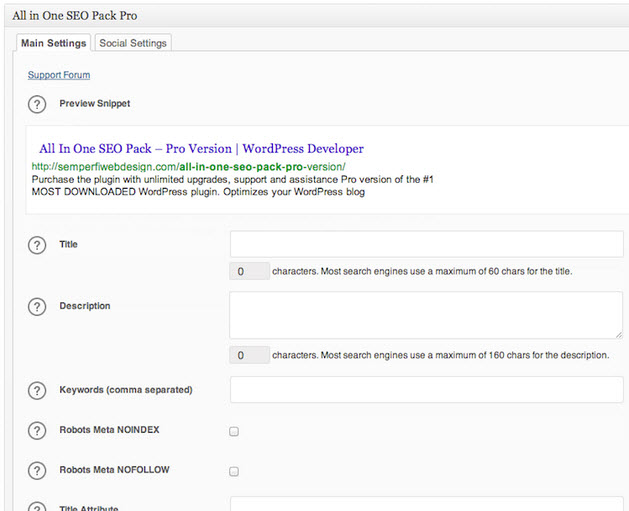Open the Support Forum link
This screenshot has width=629, height=511.
[59, 75]
